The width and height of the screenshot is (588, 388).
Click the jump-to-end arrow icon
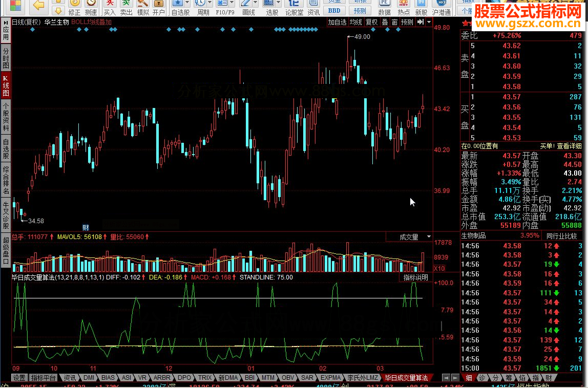coord(421,22)
